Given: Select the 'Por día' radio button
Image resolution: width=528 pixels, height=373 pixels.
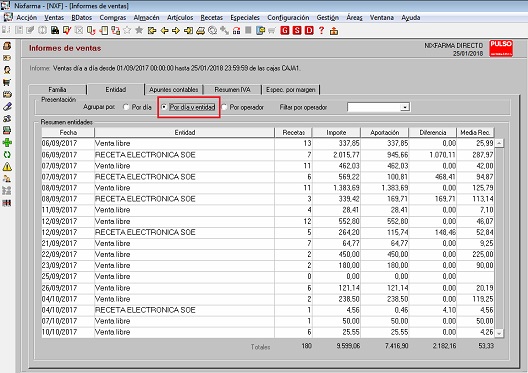Looking at the screenshot, I should [126, 107].
